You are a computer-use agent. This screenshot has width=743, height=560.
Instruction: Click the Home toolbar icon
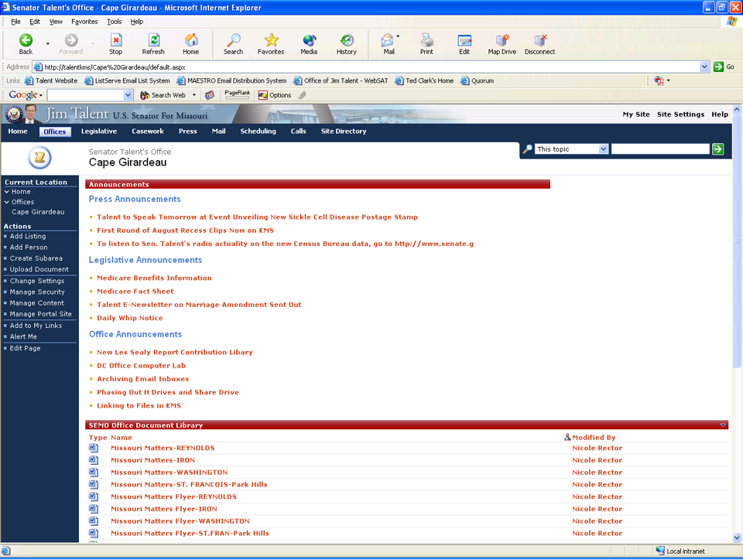190,40
